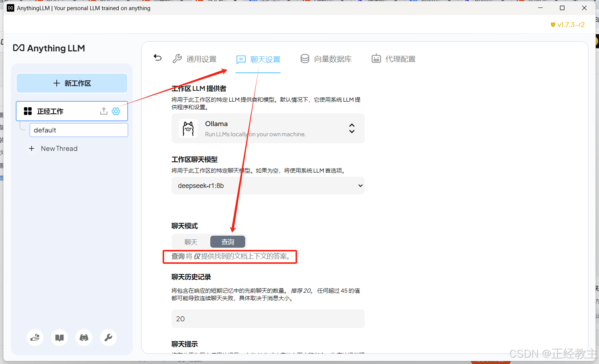Create a New Thread
Screen dimensions: 599x364
pos(53,149)
